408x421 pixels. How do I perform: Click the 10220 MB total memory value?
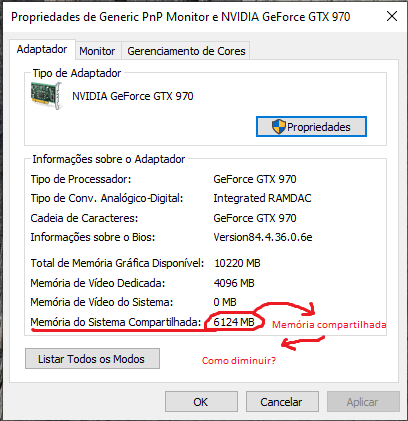(x=237, y=263)
